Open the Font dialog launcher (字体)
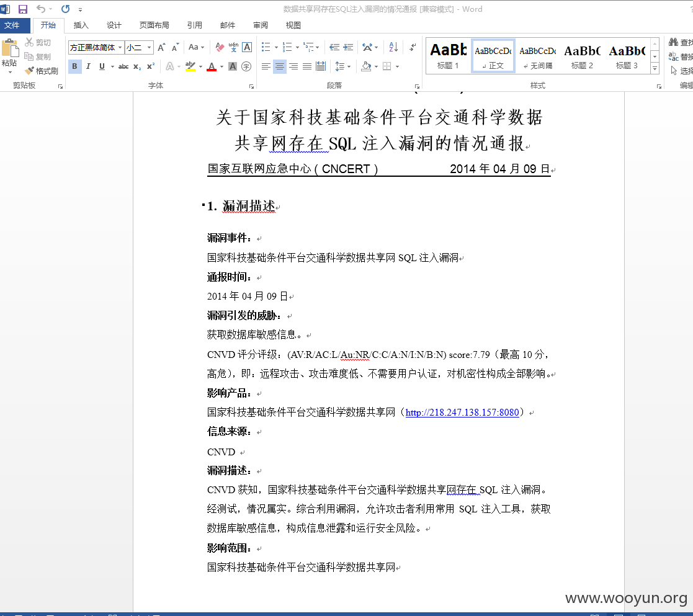This screenshot has width=693, height=616. [251, 87]
